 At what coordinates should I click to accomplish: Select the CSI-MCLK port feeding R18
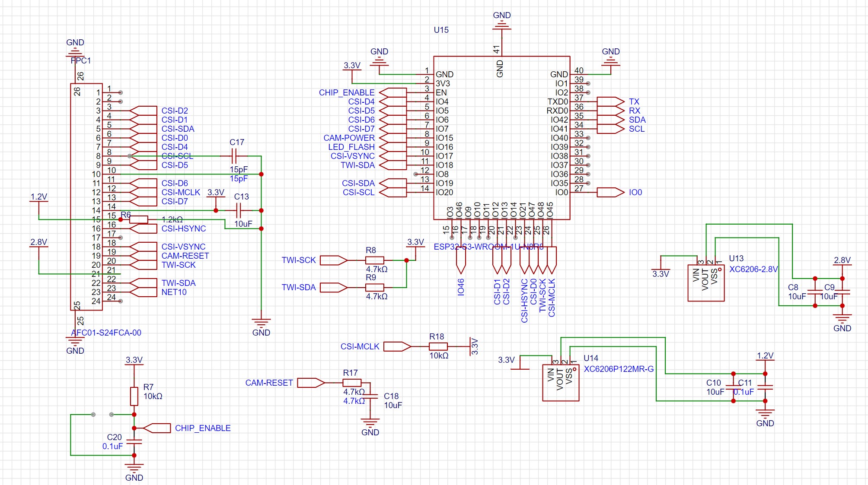(x=397, y=346)
